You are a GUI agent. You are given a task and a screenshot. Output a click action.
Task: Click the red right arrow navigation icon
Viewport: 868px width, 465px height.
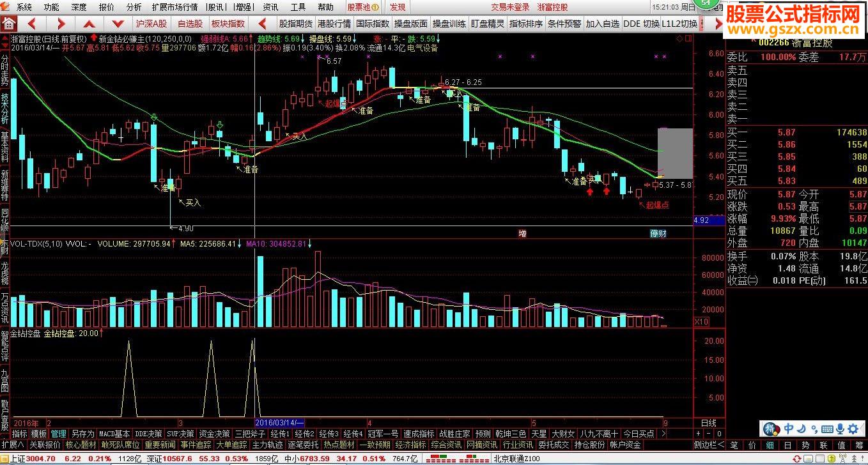point(62,24)
